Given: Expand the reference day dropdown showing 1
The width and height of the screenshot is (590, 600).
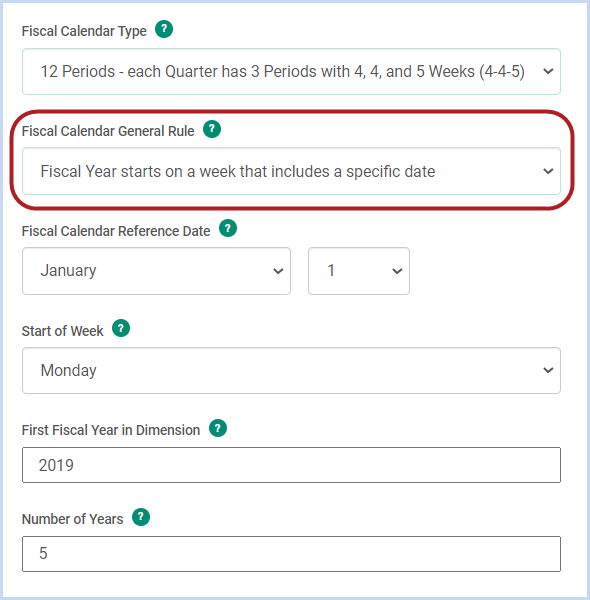Looking at the screenshot, I should (359, 271).
